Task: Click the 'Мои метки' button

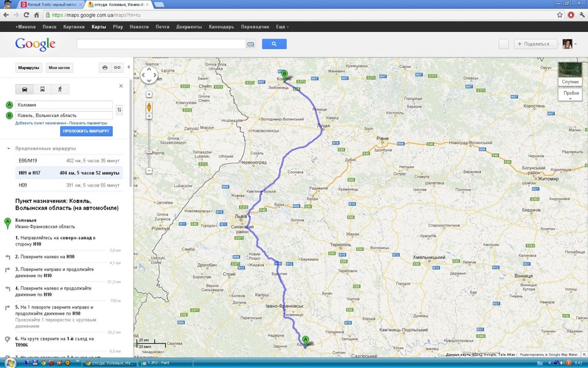Action: (x=59, y=67)
